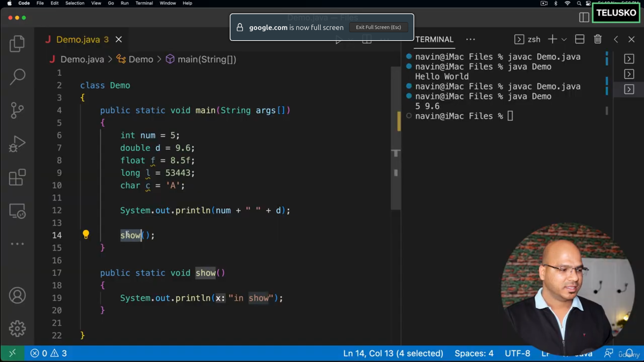The width and height of the screenshot is (644, 362).
Task: Toggle the sidebar layout icon in title bar
Action: 584,17
